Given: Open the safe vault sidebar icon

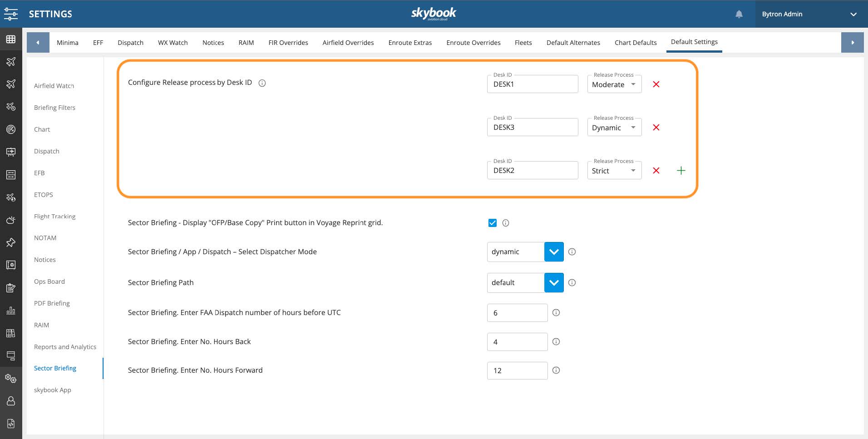Looking at the screenshot, I should coord(11,265).
